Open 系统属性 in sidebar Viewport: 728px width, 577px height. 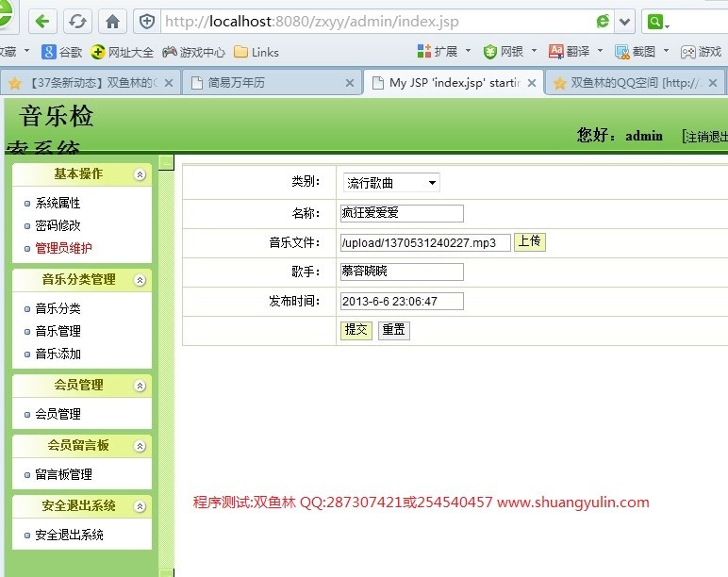(x=58, y=203)
